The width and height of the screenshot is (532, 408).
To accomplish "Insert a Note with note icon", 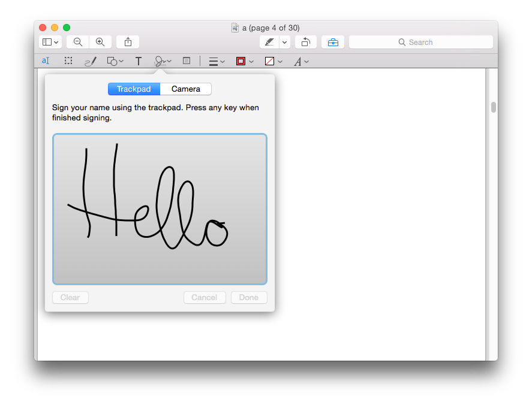I will [187, 61].
